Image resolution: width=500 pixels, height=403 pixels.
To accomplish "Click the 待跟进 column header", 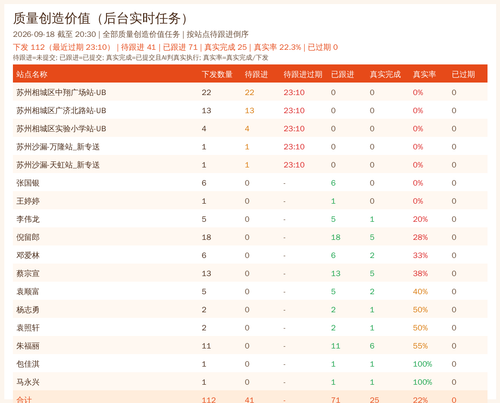I will (x=256, y=74).
